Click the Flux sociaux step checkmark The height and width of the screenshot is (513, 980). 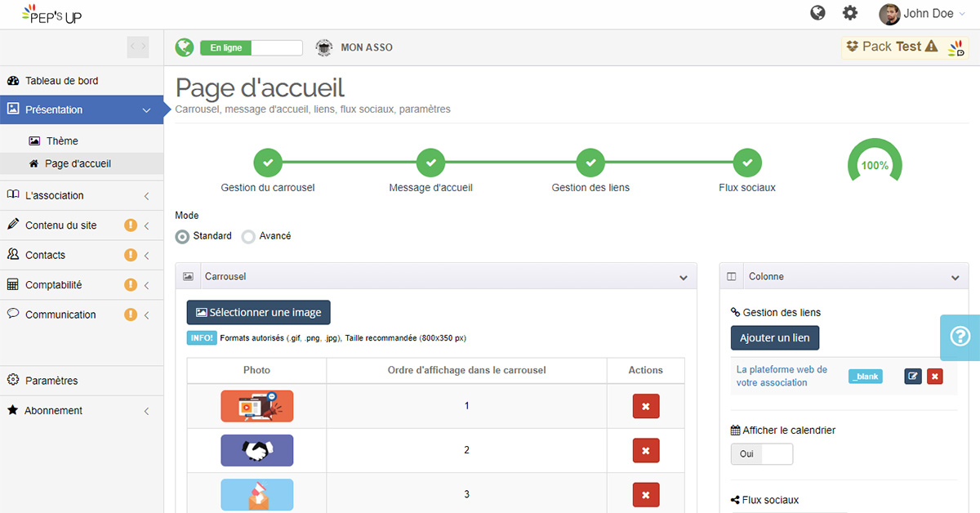coord(747,163)
